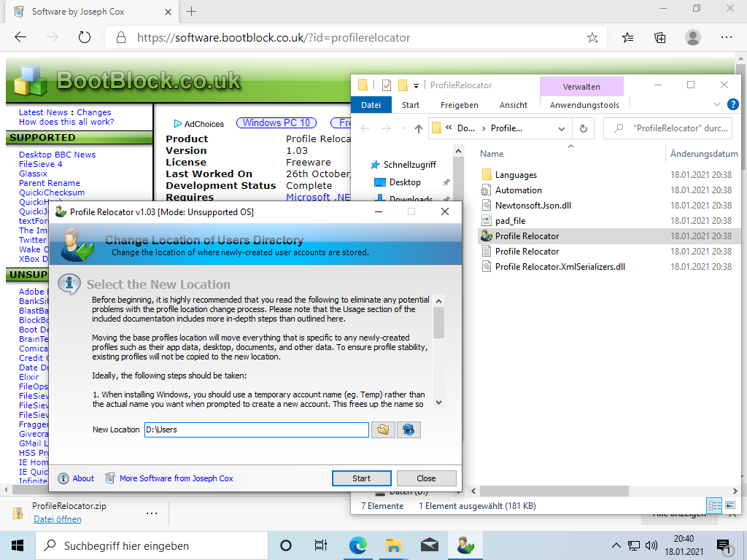Click the reset location icon in Profile Relocator
The image size is (747, 560).
click(409, 430)
